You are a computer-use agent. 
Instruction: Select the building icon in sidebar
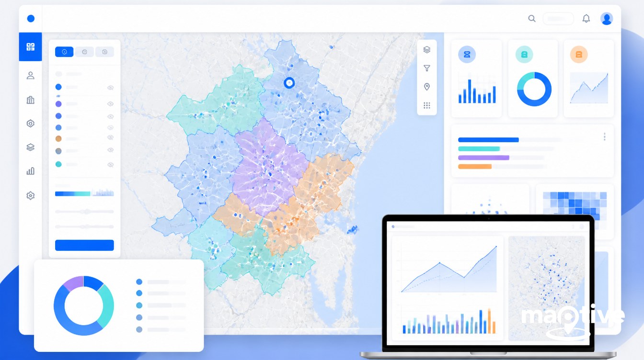tap(31, 100)
